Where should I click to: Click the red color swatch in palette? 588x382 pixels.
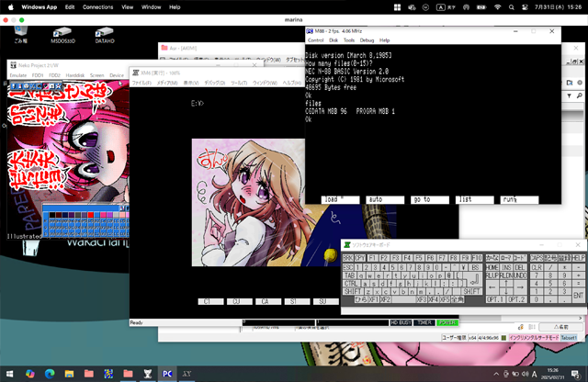tap(90, 215)
